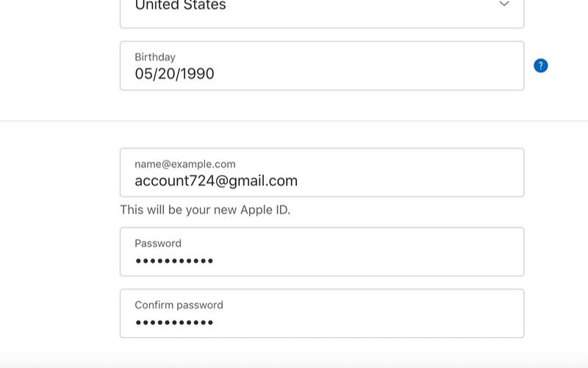588x368 pixels.
Task: Focus the name@example.com email field
Action: tap(322, 172)
